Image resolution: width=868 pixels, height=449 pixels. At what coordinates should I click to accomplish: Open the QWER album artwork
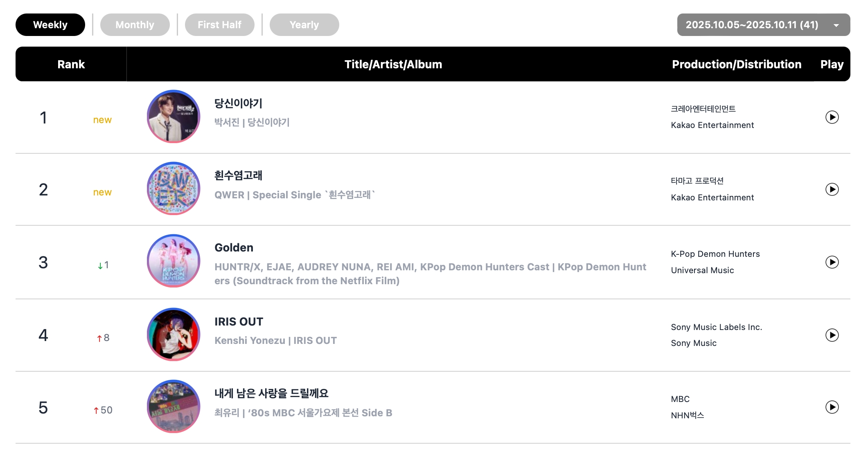(x=174, y=189)
